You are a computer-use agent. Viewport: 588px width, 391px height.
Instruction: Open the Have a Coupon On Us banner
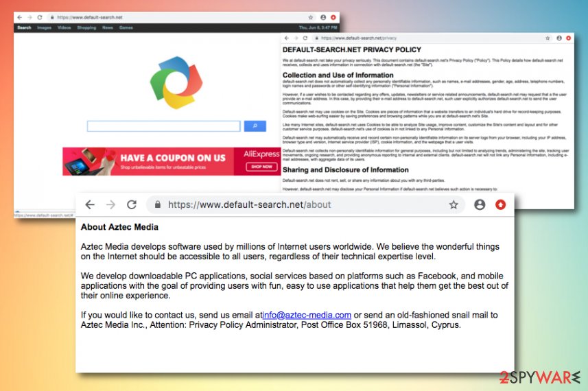172,161
